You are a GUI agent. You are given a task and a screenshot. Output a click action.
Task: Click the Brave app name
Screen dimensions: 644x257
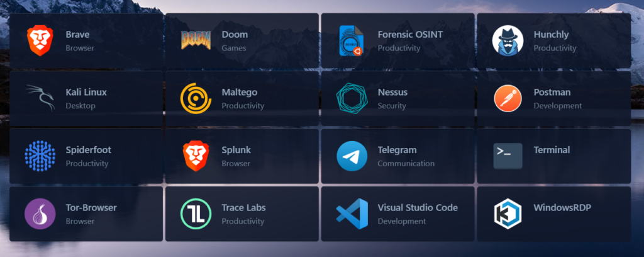click(x=77, y=35)
